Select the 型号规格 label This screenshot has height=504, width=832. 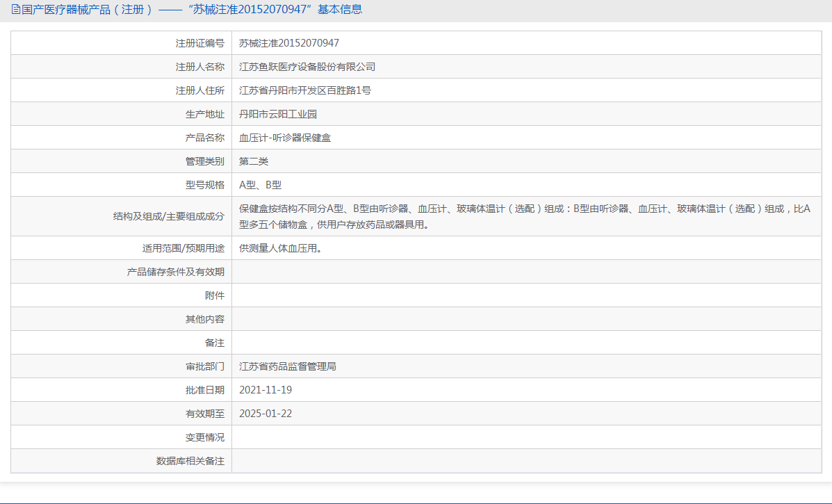pyautogui.click(x=205, y=185)
